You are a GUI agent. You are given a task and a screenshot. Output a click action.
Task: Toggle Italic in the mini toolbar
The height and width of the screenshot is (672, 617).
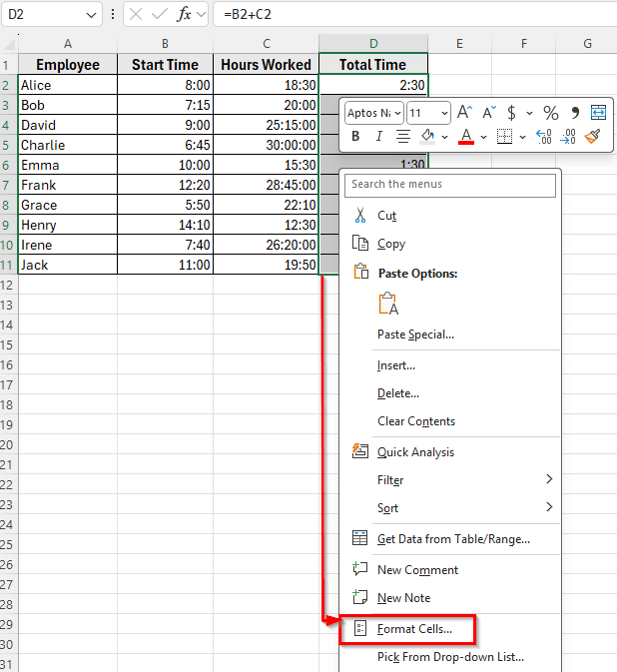tap(379, 136)
